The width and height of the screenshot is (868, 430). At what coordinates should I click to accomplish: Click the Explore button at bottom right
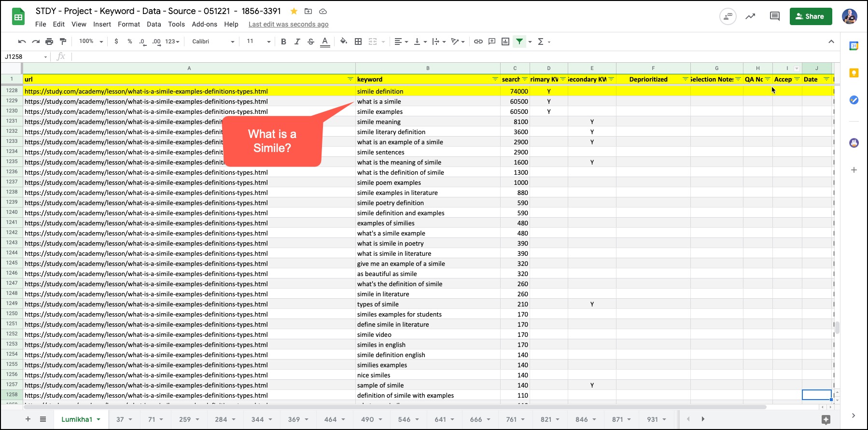(x=826, y=419)
